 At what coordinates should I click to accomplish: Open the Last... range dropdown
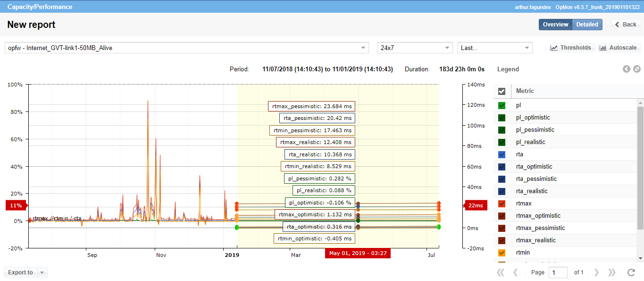click(495, 48)
